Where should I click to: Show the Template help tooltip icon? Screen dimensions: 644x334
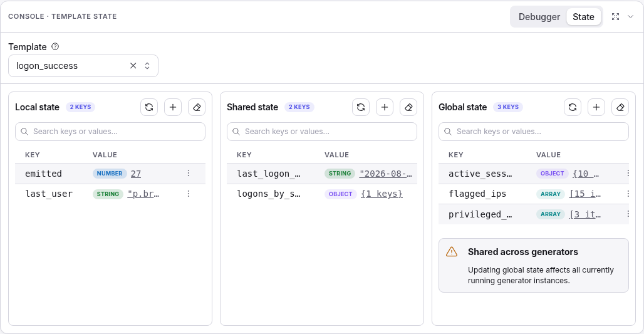55,47
